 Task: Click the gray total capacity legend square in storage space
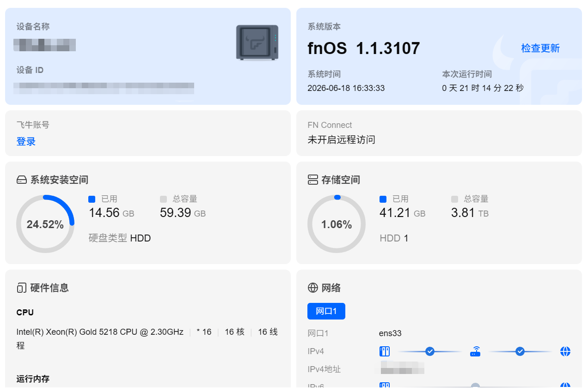point(454,199)
